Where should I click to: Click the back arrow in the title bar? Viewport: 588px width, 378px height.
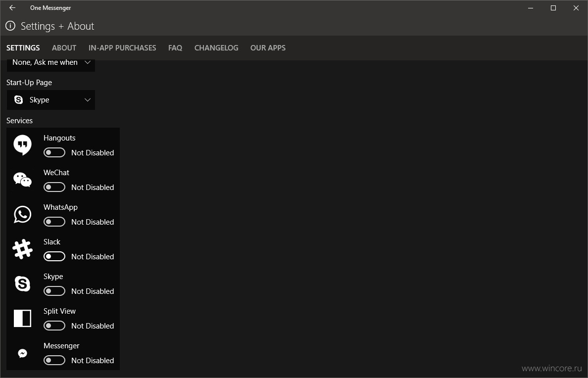[x=12, y=7]
